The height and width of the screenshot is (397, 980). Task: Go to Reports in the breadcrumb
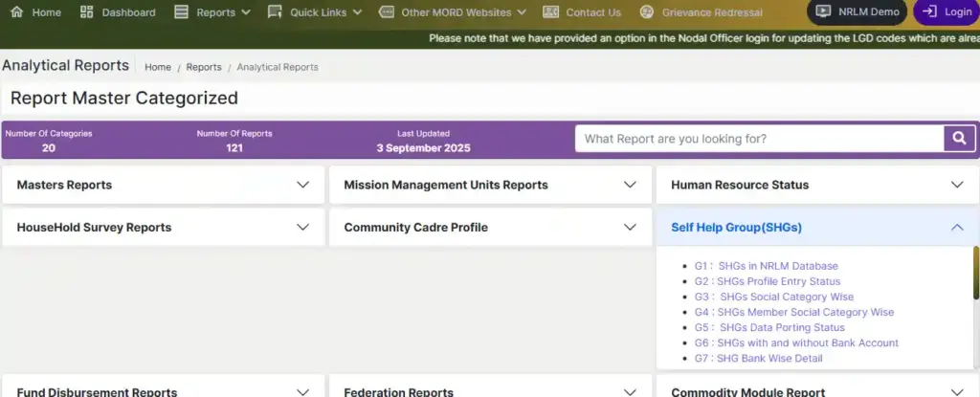(x=204, y=67)
